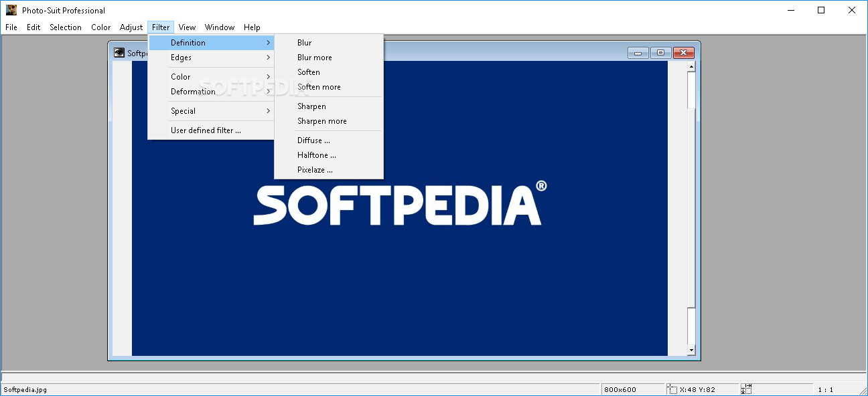
Task: Click the eye icon of the image window
Action: click(x=119, y=53)
